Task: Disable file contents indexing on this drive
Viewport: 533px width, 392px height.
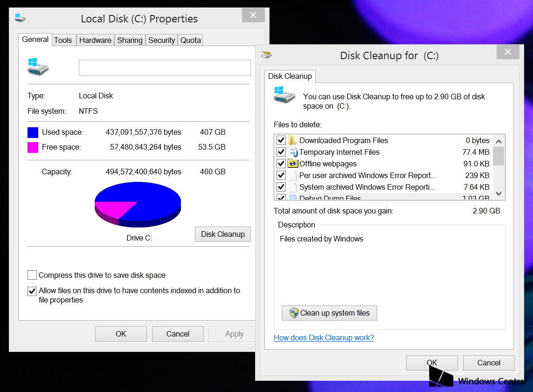Action: point(32,291)
